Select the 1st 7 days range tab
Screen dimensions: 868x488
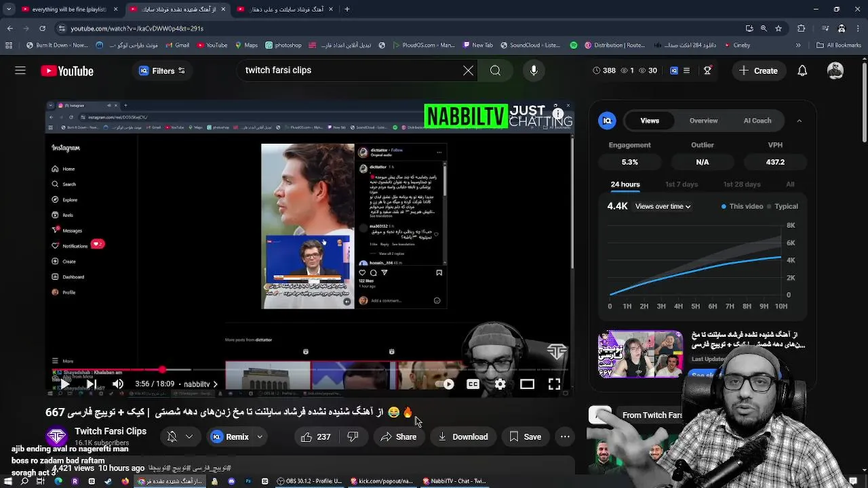(x=682, y=184)
